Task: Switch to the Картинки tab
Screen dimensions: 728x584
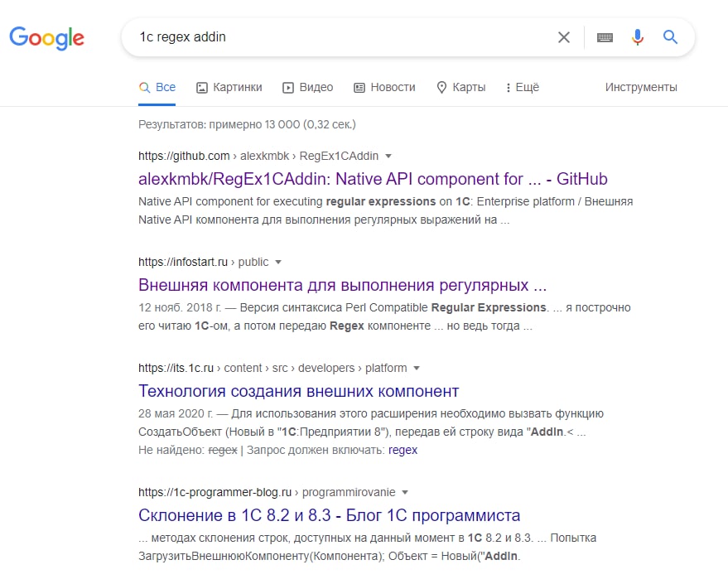Action: coord(229,87)
